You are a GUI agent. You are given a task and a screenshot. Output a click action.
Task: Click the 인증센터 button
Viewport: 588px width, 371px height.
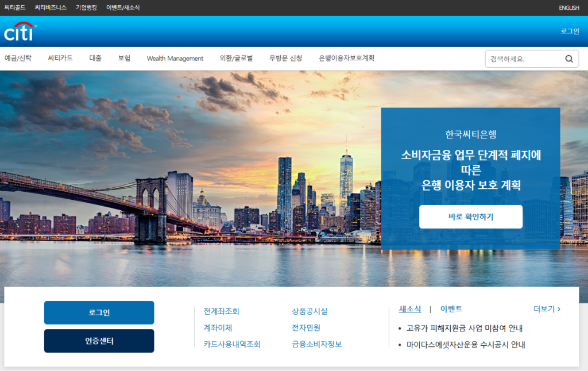(x=99, y=341)
